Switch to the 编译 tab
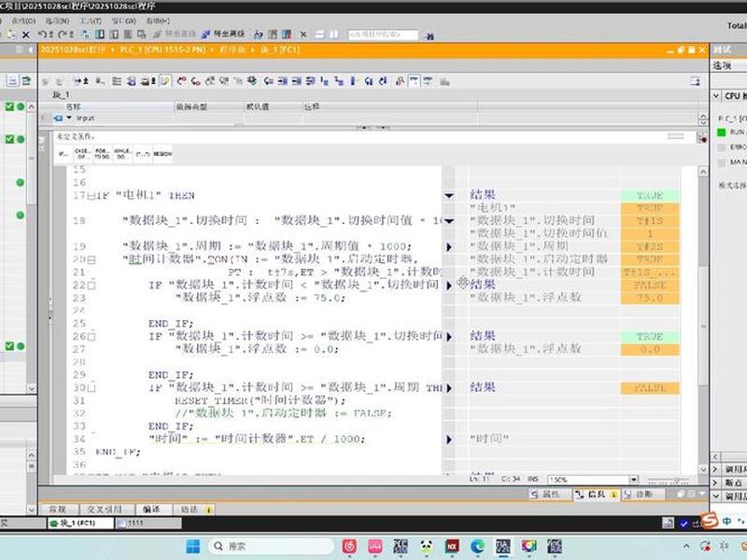 (151, 509)
